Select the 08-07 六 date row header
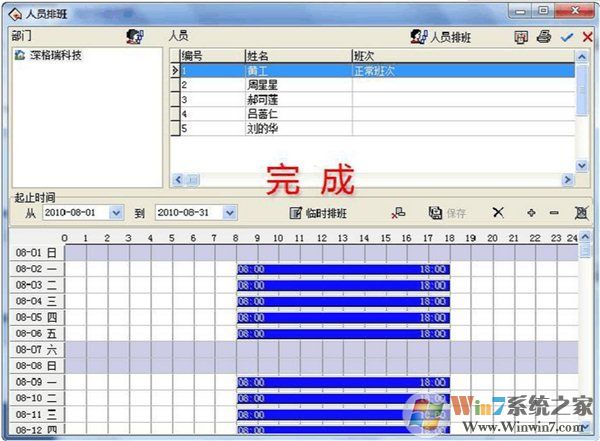 point(36,350)
